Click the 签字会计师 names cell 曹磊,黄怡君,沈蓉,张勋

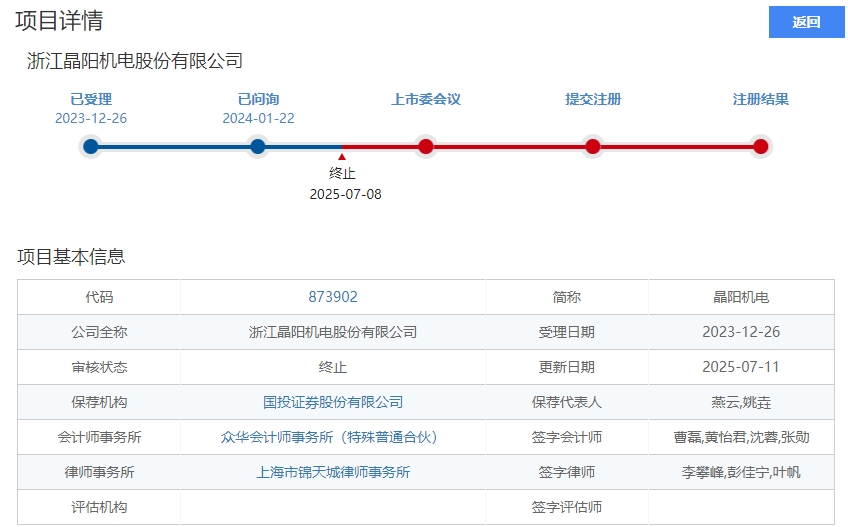pos(741,437)
